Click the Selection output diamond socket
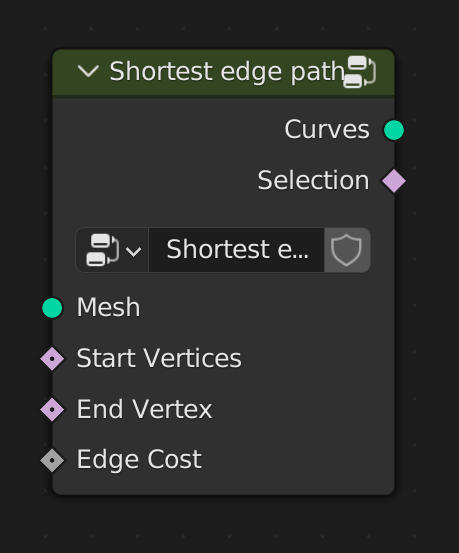Viewport: 459px width, 553px height. (x=394, y=181)
